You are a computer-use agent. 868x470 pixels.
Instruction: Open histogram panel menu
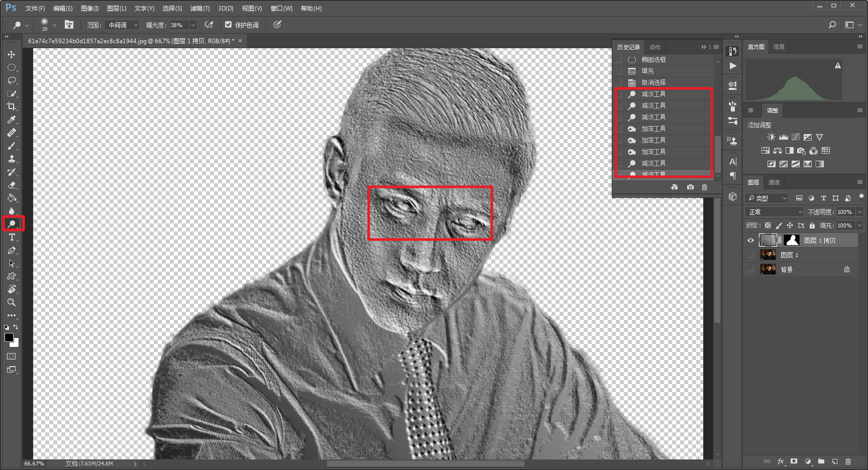point(860,46)
